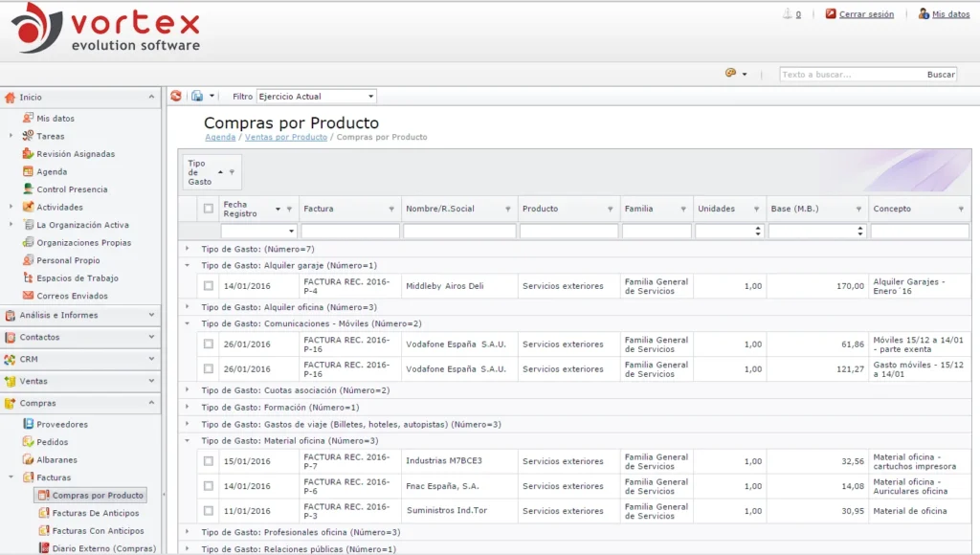
Task: Click the Albaranes icon
Action: pyautogui.click(x=28, y=459)
